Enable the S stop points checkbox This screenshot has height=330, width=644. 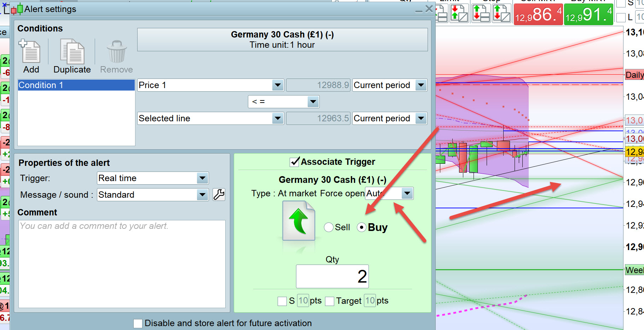[282, 301]
